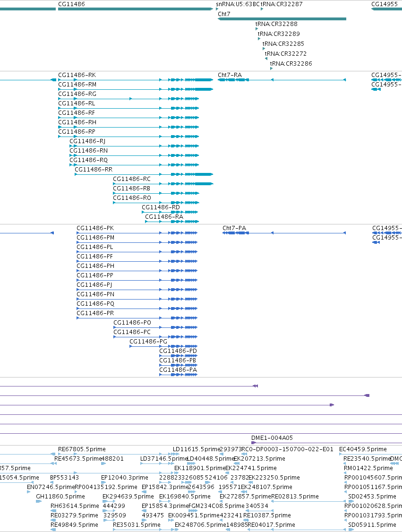Select protein CG11486-PN
Image resolution: width=402 pixels, height=532 pixels.
[x=96, y=294]
